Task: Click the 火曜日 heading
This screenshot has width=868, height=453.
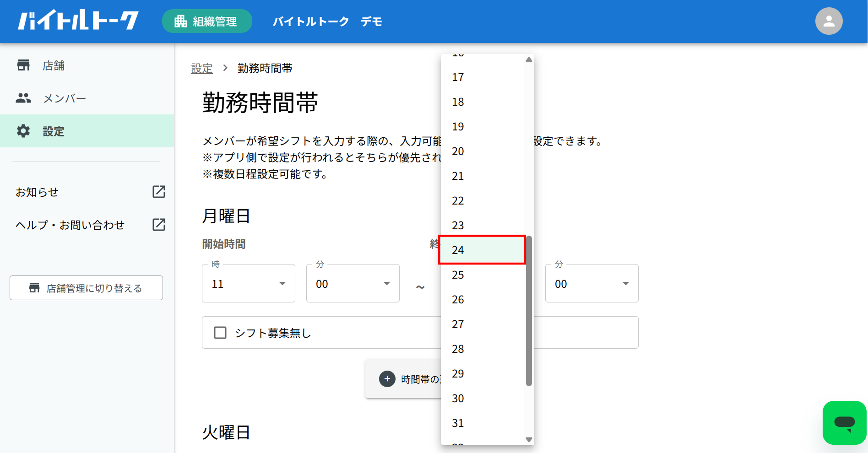Action: point(226,432)
